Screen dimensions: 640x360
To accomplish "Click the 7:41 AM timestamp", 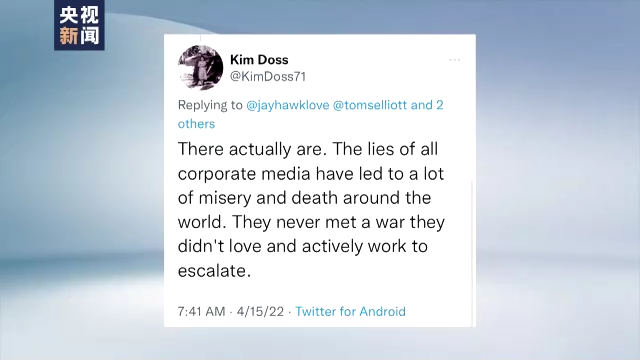I will tap(201, 311).
